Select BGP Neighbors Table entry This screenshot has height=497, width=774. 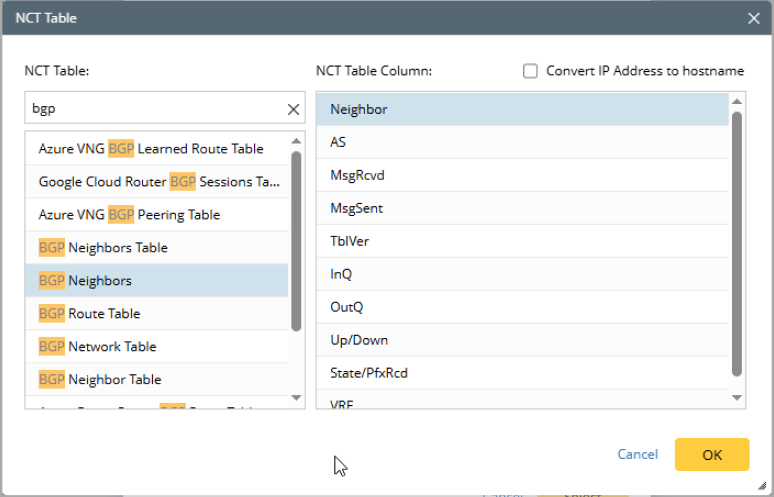click(103, 248)
